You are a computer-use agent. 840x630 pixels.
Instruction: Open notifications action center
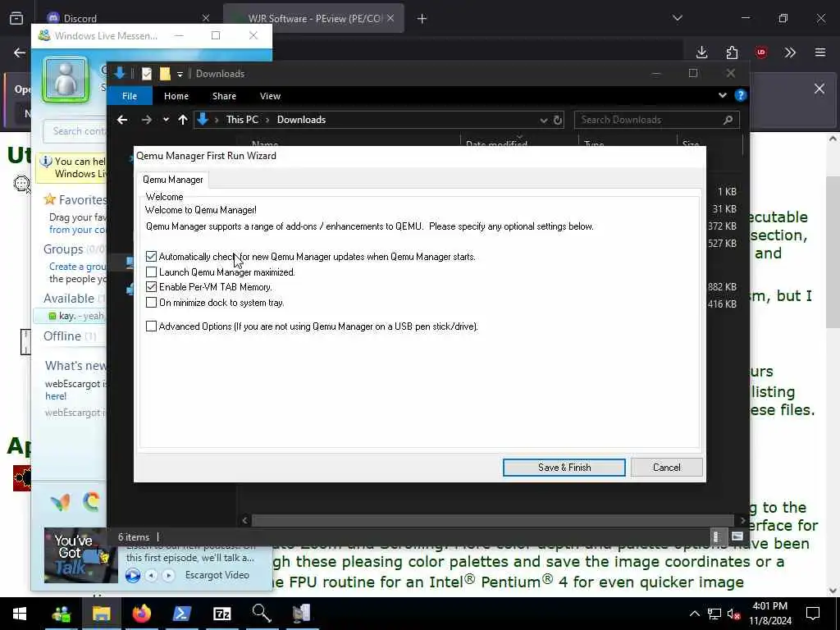[x=813, y=614]
